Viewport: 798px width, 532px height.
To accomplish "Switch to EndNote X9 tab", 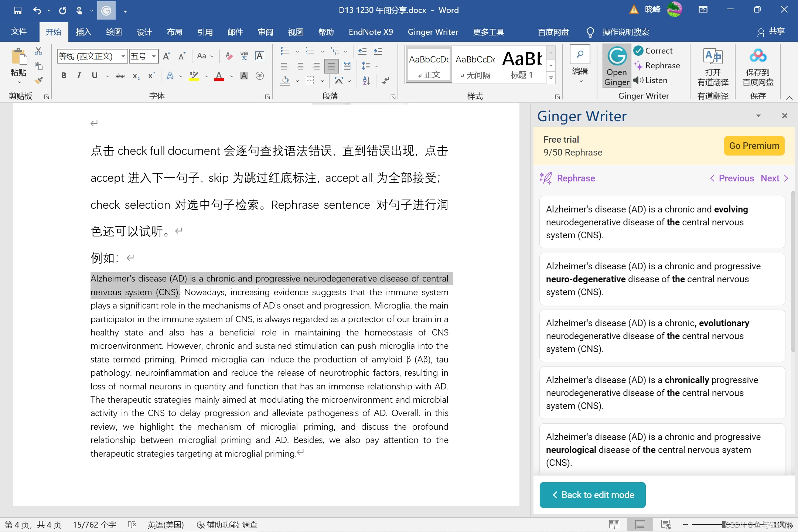I will [371, 32].
